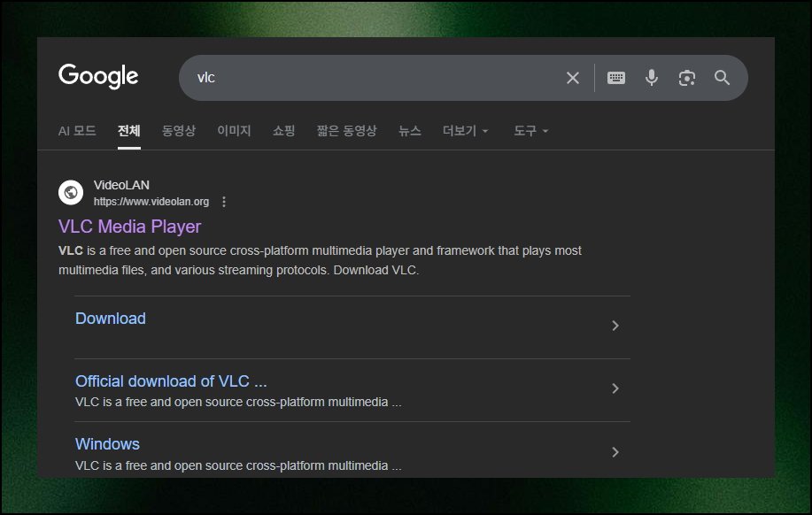Expand the 더보기 dropdown
Viewport: 812px width, 515px height.
[x=465, y=131]
